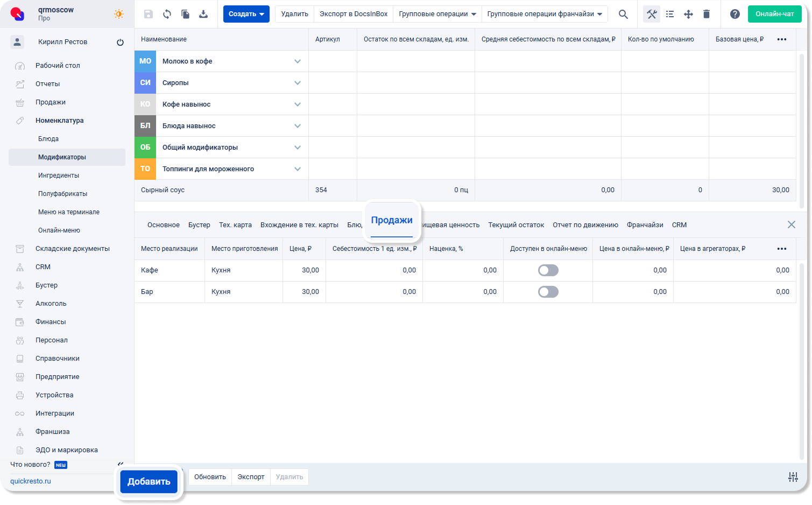Click the Цена, ₽ cell for Кафе
This screenshot has width=812, height=505.
304,270
